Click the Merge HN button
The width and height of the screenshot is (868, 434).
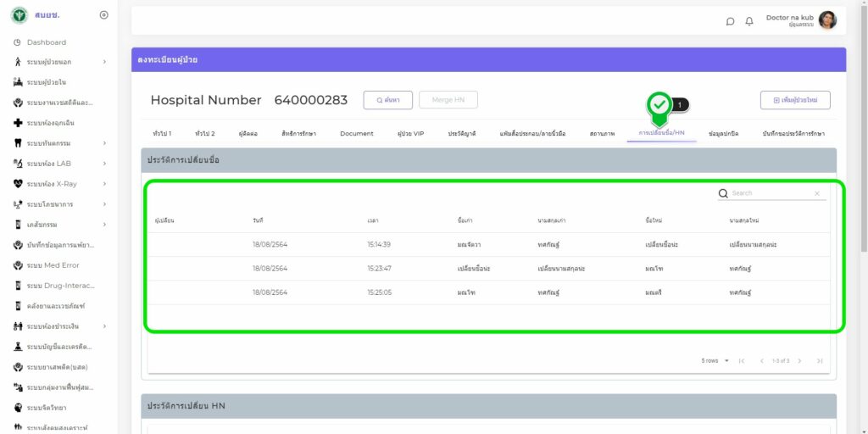[448, 100]
